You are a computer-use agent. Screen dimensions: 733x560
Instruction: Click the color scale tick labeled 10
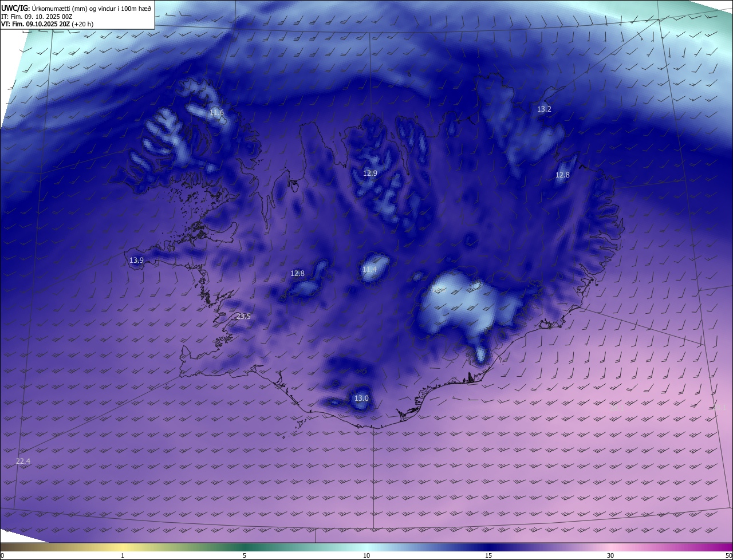[366, 556]
